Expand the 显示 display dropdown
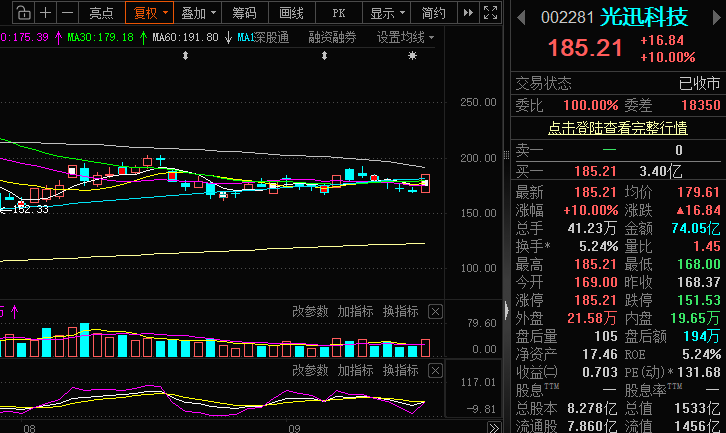The image size is (726, 433). (x=387, y=13)
